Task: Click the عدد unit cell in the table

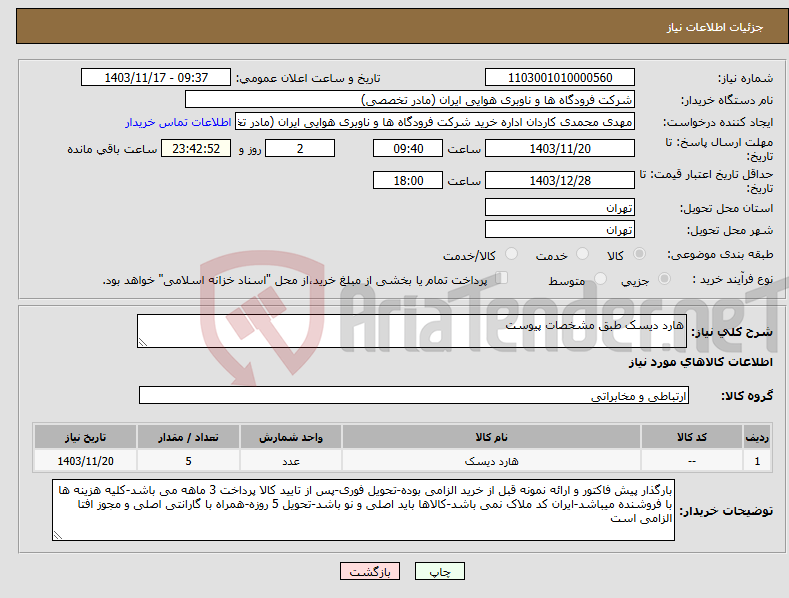Action: pyautogui.click(x=291, y=461)
